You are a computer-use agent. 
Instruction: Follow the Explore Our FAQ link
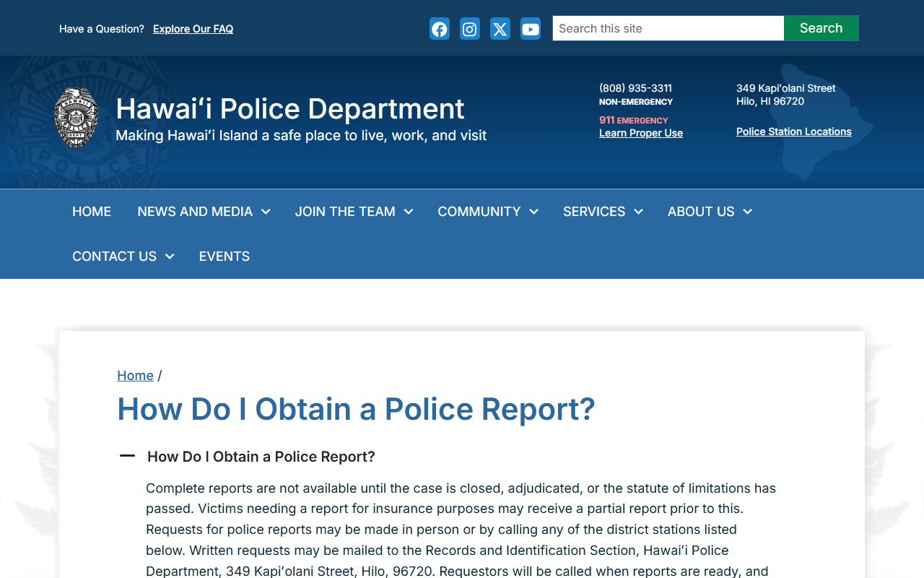click(x=193, y=29)
